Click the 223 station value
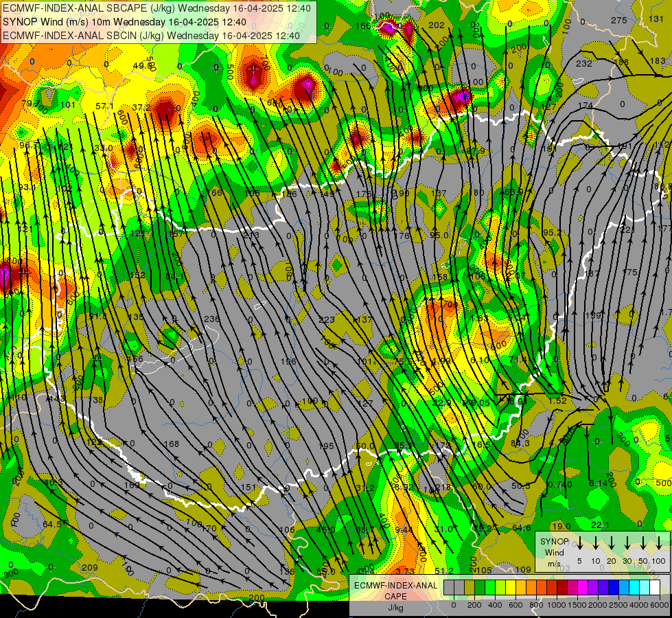Screen dimensions: 672x618 tap(327, 319)
